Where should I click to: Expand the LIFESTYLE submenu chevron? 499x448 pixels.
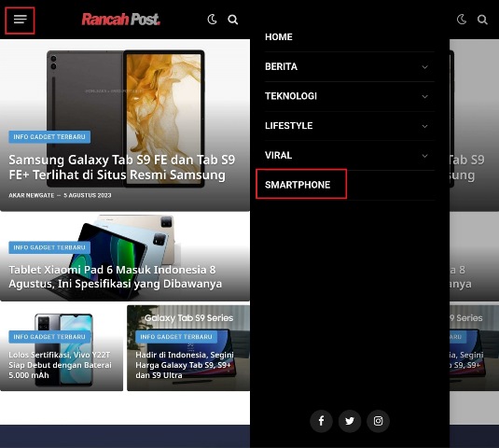coord(424,126)
